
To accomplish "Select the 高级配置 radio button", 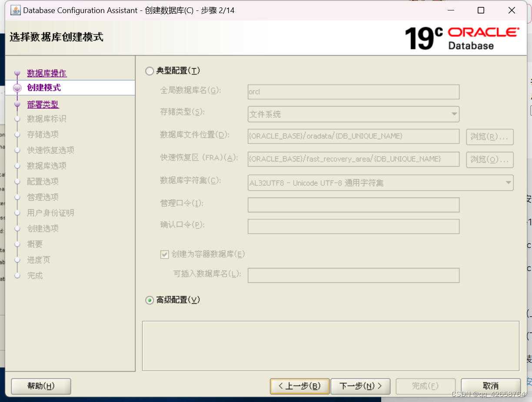I will tap(150, 300).
